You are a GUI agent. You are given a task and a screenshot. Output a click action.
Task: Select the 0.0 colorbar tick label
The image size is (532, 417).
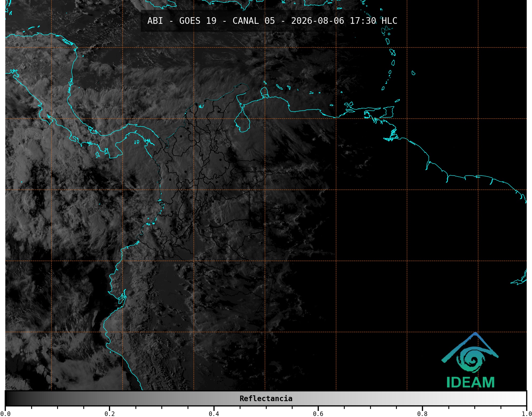(5, 414)
